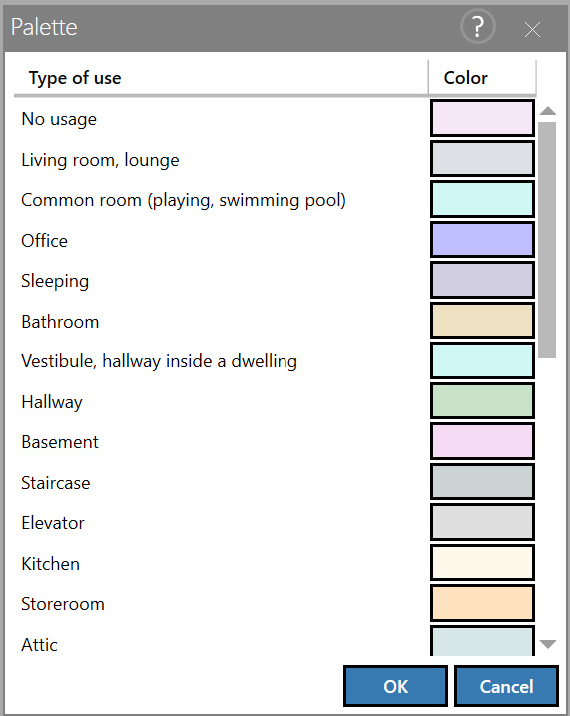The image size is (570, 716).
Task: Confirm the palette with OK
Action: 396,686
